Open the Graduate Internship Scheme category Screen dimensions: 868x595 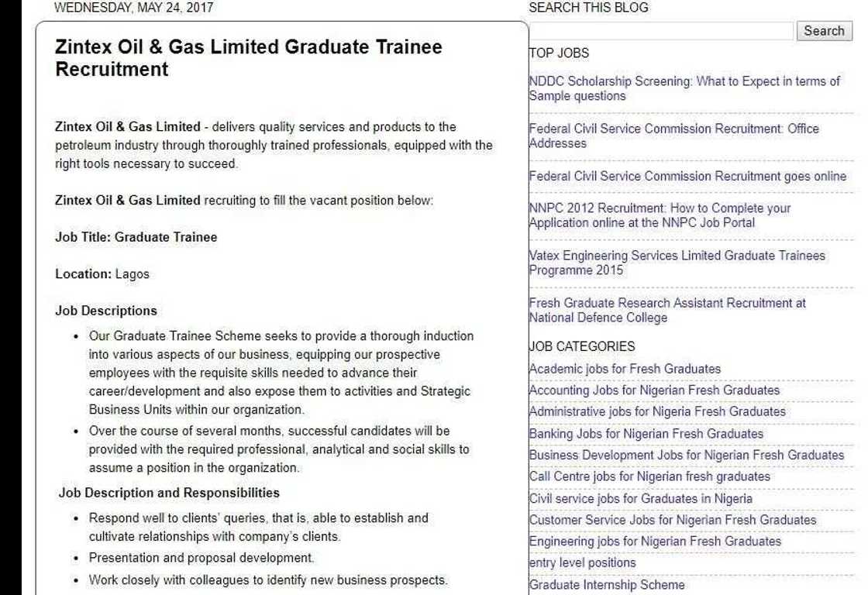[606, 585]
